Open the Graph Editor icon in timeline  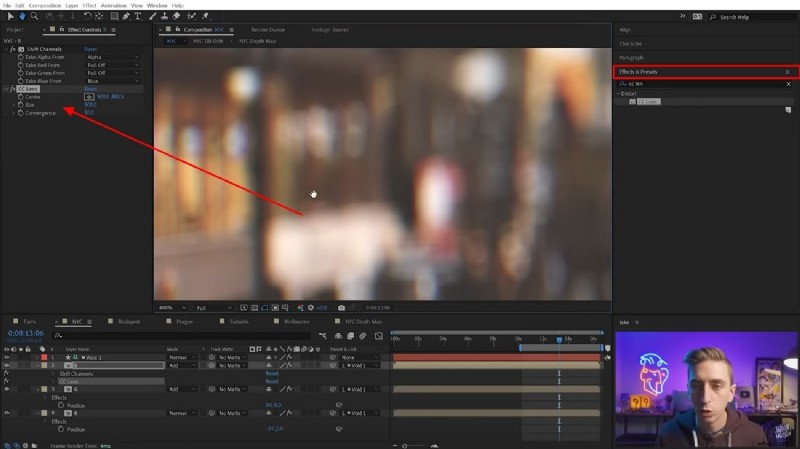[x=379, y=336]
